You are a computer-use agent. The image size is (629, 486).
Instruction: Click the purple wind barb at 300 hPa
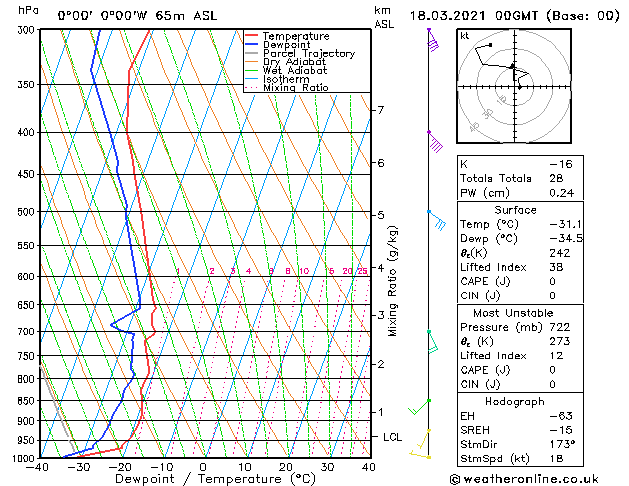[x=433, y=40]
